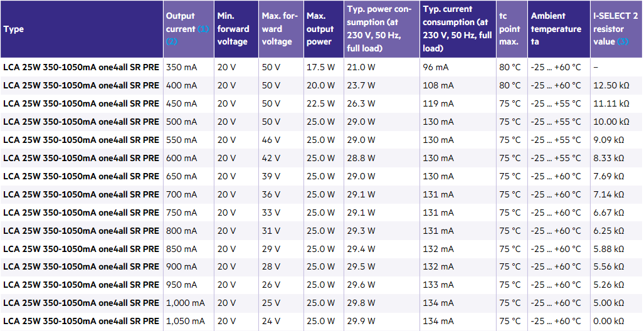Click the 10.00 kΩ resistor value
Viewport: 644px width, 331px height.
pos(611,122)
